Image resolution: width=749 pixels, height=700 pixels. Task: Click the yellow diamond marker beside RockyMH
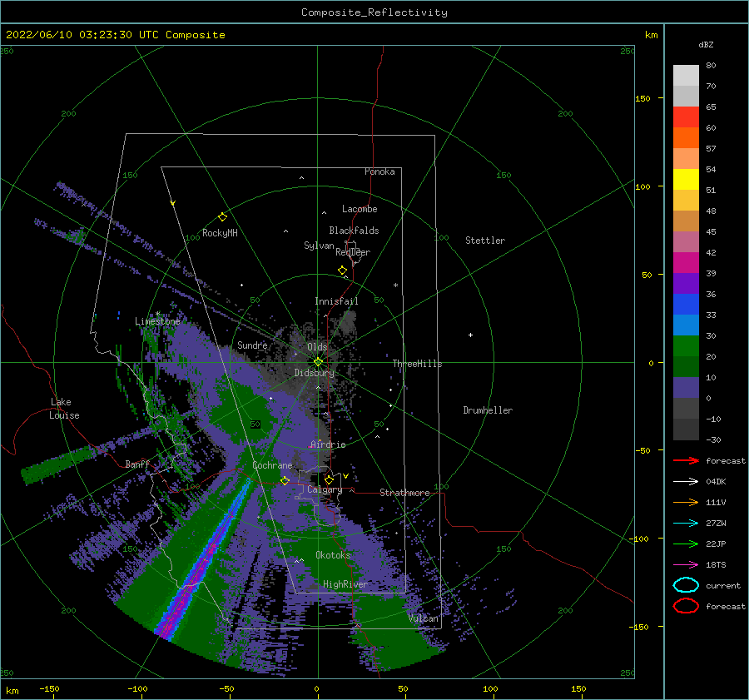coord(222,217)
